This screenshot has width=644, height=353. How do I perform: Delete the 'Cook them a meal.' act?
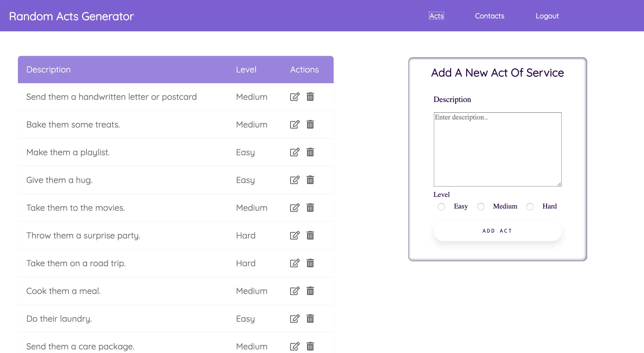[x=310, y=291]
